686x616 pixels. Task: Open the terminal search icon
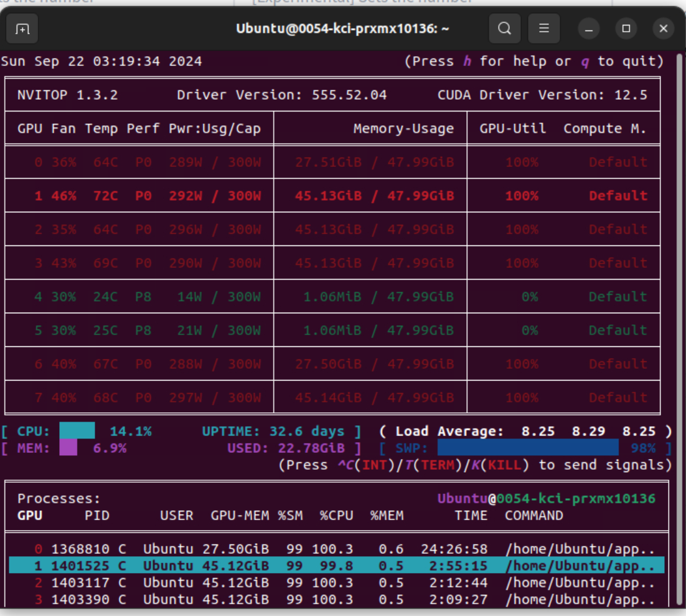[505, 29]
